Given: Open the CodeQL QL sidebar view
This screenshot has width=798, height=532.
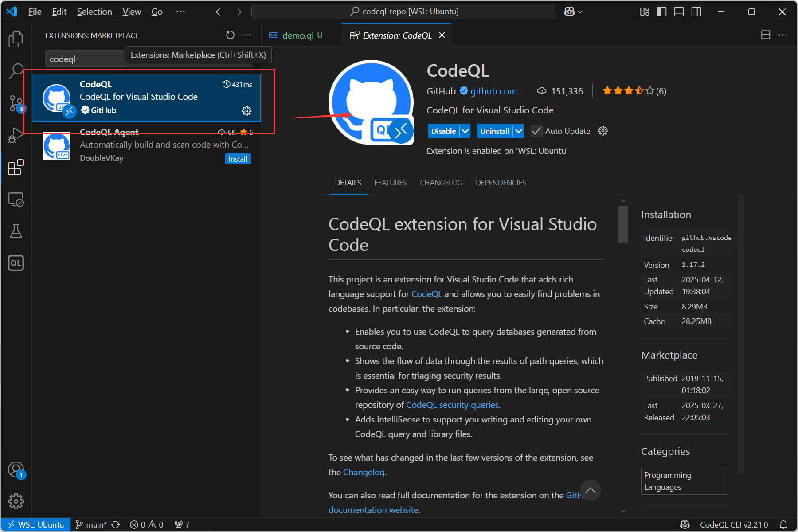Looking at the screenshot, I should click(16, 263).
